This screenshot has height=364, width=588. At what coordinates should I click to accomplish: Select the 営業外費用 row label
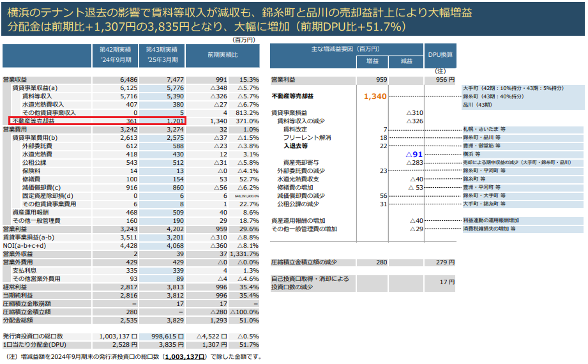[18, 262]
